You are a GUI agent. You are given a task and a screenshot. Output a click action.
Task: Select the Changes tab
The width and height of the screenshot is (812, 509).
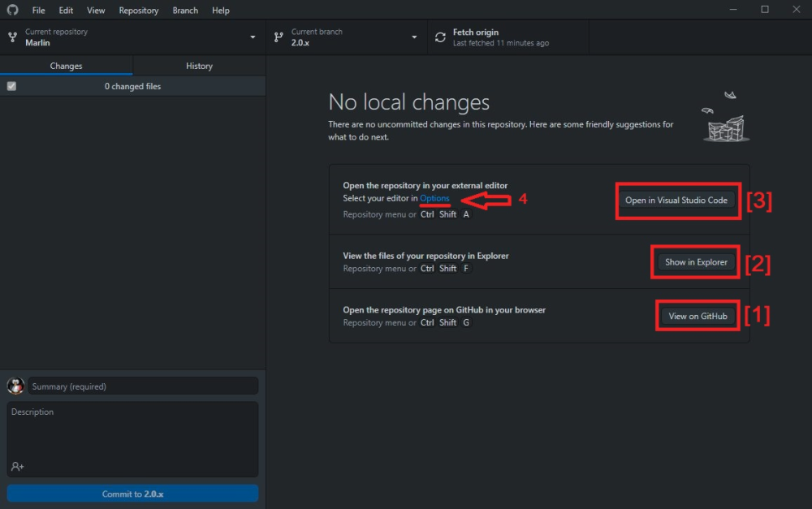click(x=67, y=66)
